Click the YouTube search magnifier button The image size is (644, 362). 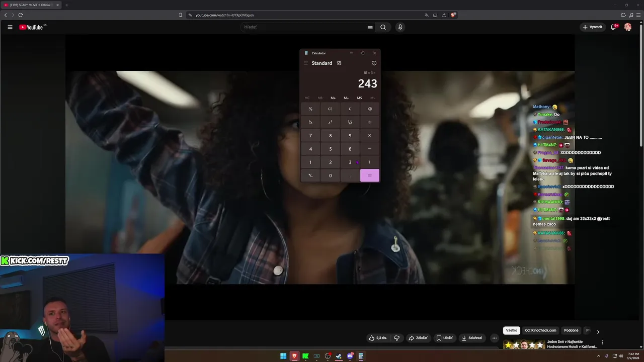pyautogui.click(x=383, y=27)
